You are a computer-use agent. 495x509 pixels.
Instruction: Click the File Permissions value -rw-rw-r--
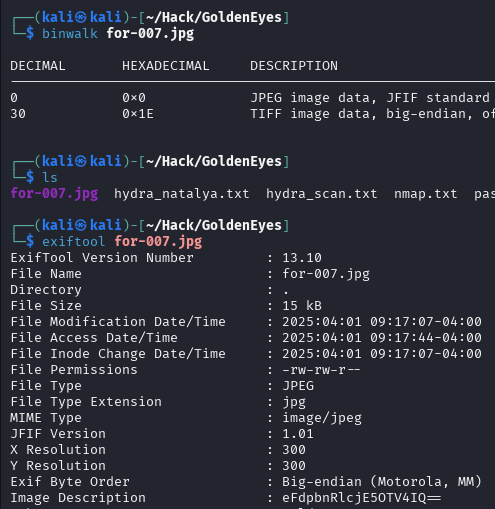[321, 370]
